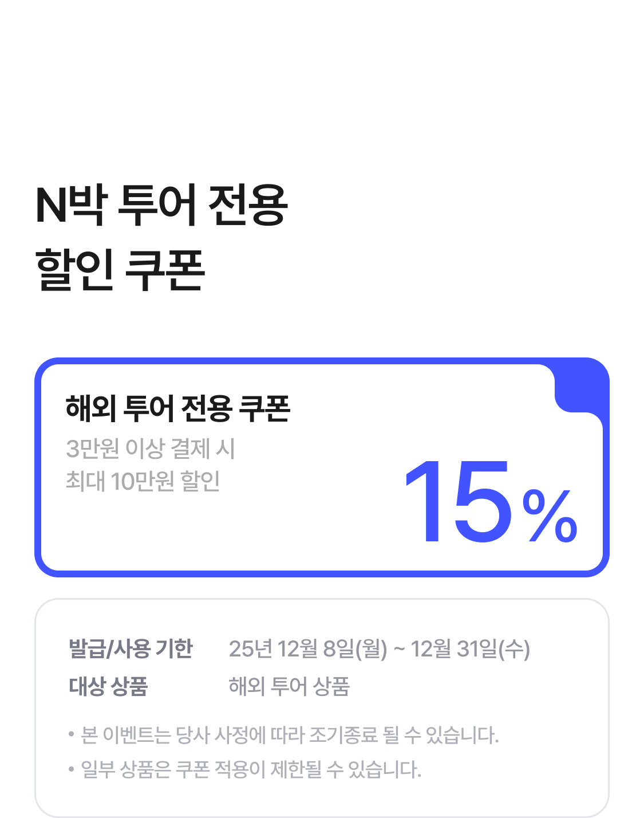The width and height of the screenshot is (644, 818).
Task: Click the notice about restricted coupon products
Action: (x=251, y=769)
